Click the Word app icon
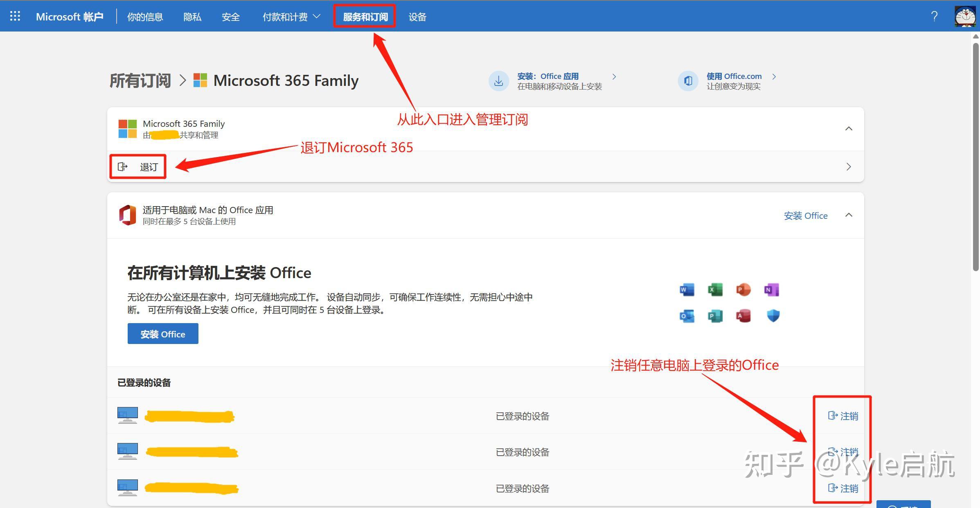Image resolution: width=980 pixels, height=508 pixels. click(x=687, y=290)
